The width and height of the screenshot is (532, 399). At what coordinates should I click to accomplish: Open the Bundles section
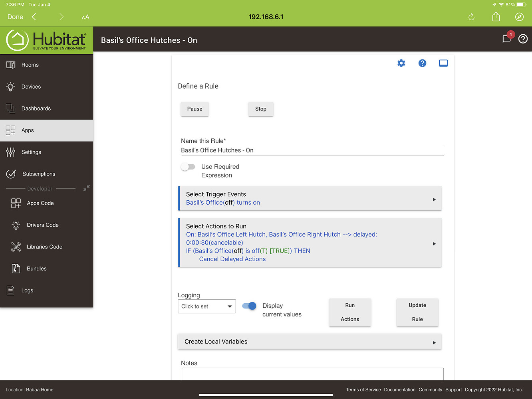(37, 268)
